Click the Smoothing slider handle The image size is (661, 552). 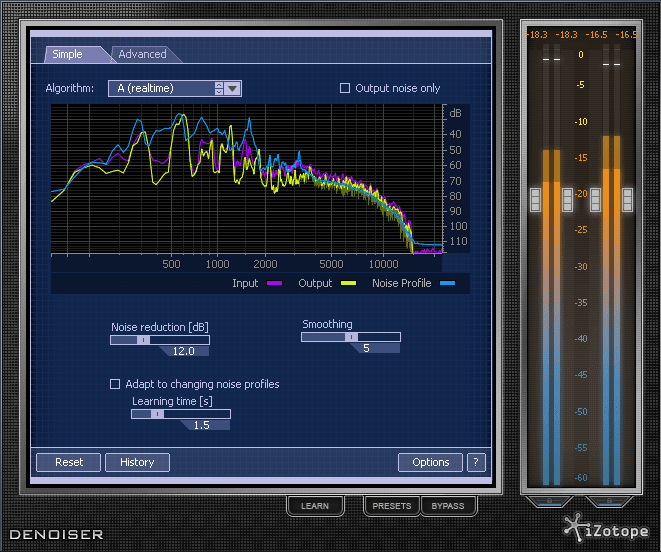[x=351, y=337]
